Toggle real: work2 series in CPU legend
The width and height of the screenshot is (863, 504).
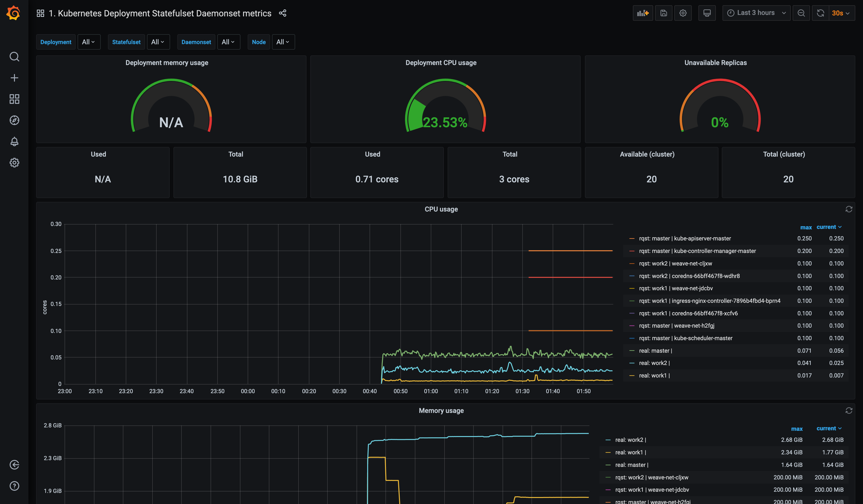[x=654, y=363]
